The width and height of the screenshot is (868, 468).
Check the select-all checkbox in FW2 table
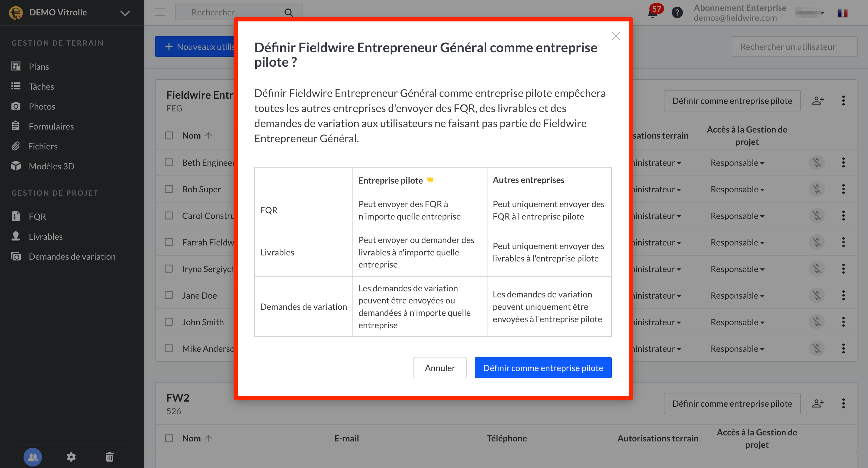pyautogui.click(x=169, y=438)
